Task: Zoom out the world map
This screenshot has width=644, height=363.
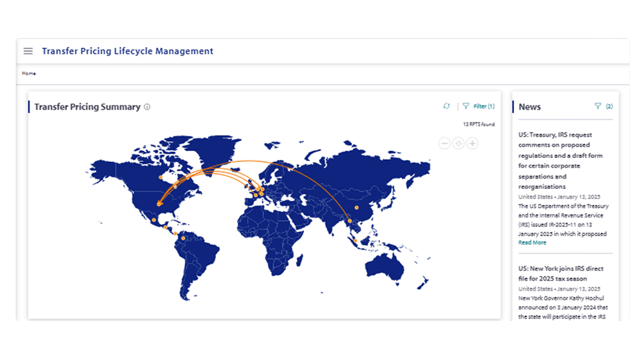Action: 444,143
